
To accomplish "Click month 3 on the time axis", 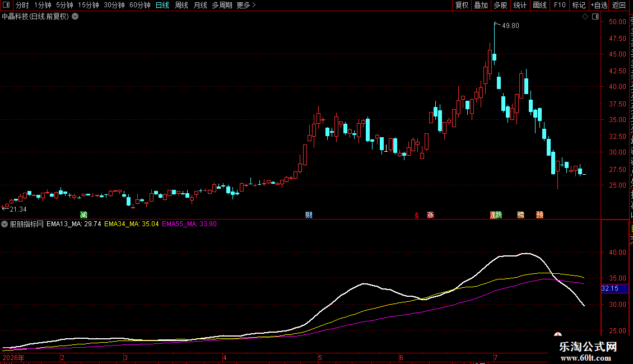I will pos(126,357).
